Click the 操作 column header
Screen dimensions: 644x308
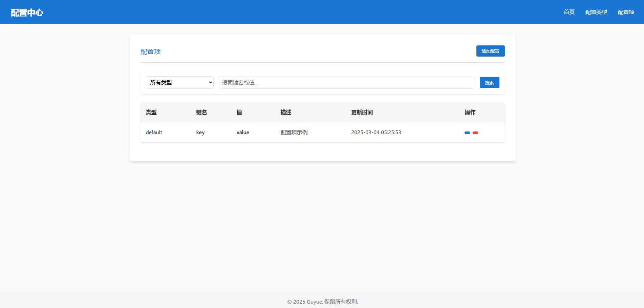tap(470, 112)
